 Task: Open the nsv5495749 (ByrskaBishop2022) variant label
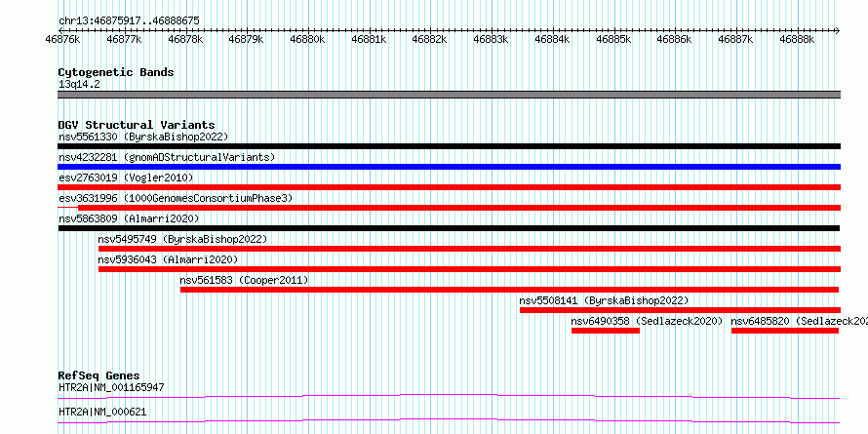[182, 239]
